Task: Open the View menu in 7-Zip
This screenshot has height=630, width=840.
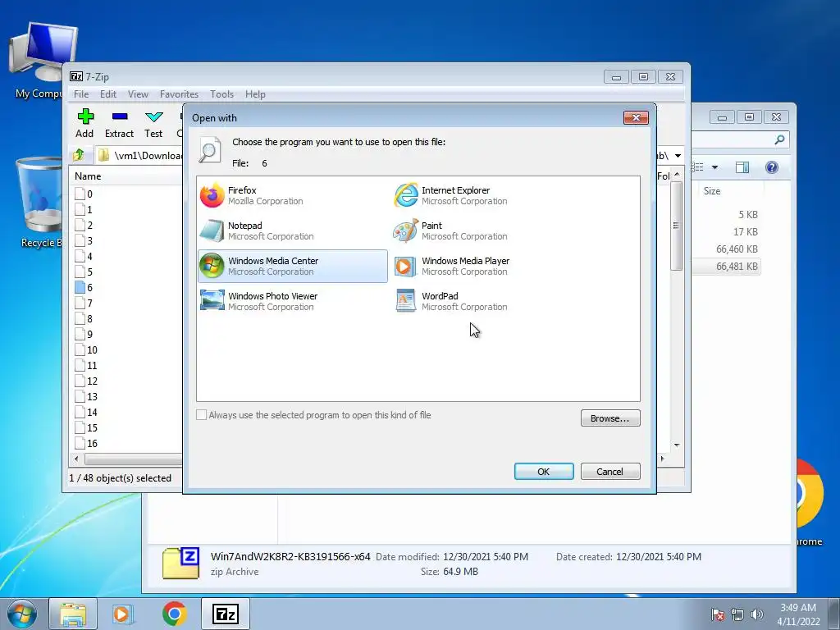Action: point(138,94)
